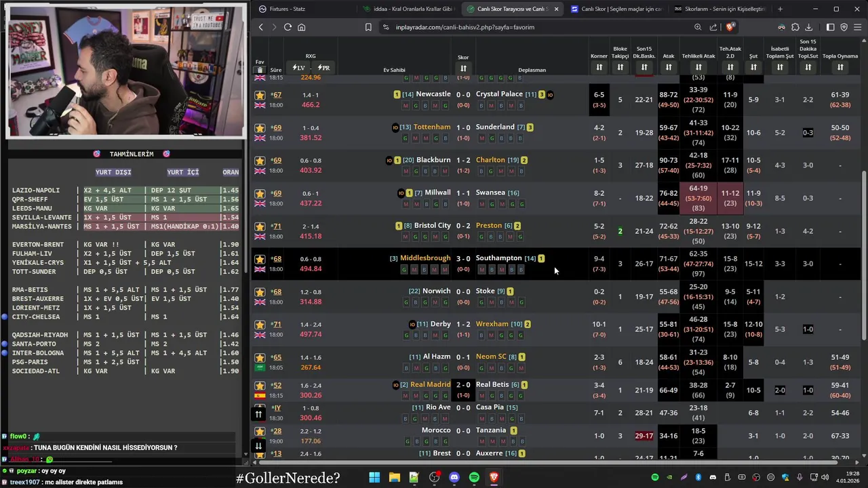Toggle favorite star for Norwich match
Screen dimensions: 868x488
pos(260,293)
